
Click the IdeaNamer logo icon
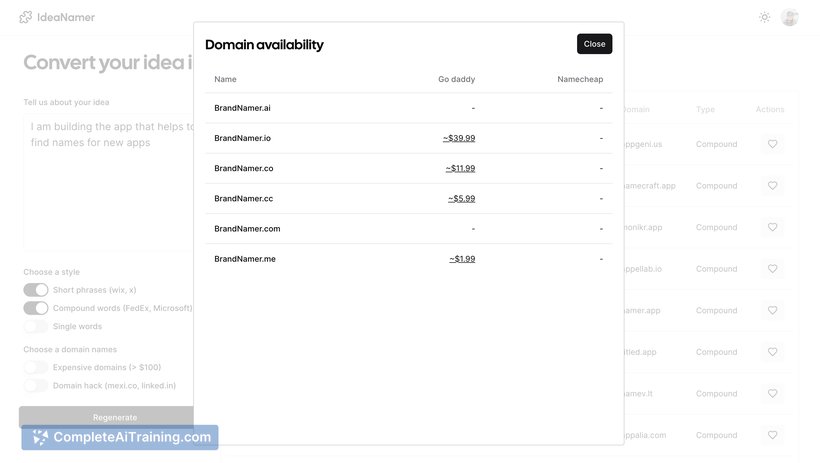coord(26,17)
